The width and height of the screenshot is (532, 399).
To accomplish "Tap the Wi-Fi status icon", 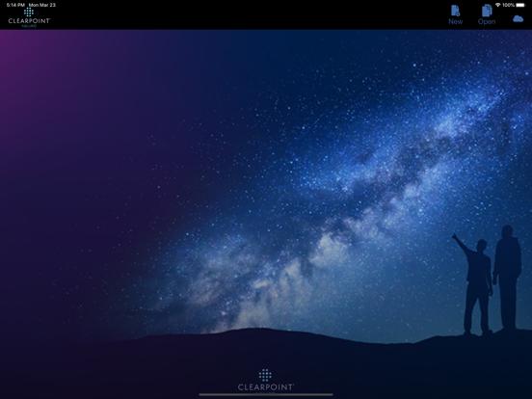I will click(498, 5).
